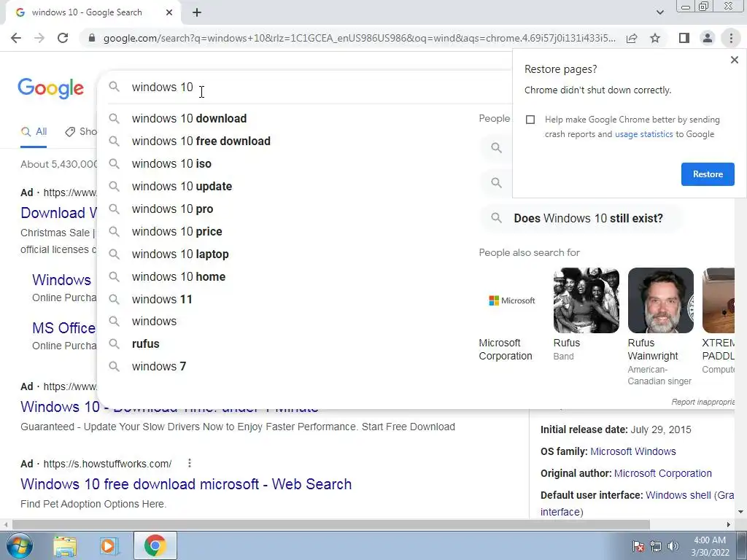Open a new tab with plus button
747x560 pixels.
[x=197, y=13]
